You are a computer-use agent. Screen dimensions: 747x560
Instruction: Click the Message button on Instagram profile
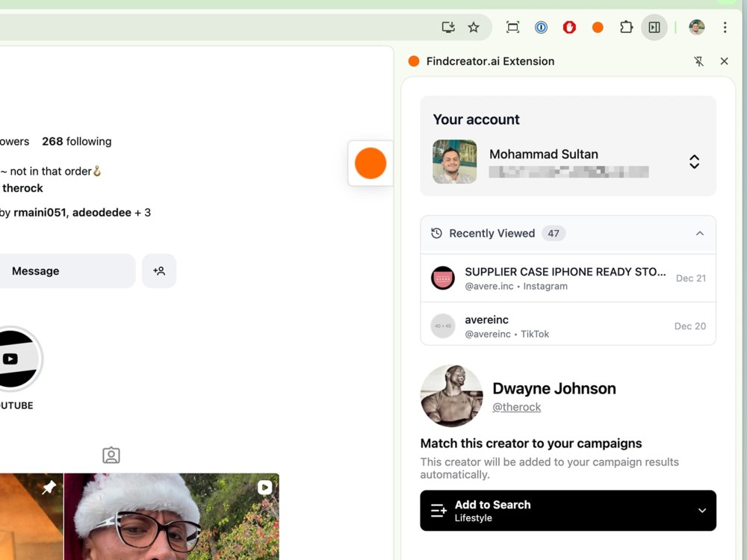(x=66, y=271)
